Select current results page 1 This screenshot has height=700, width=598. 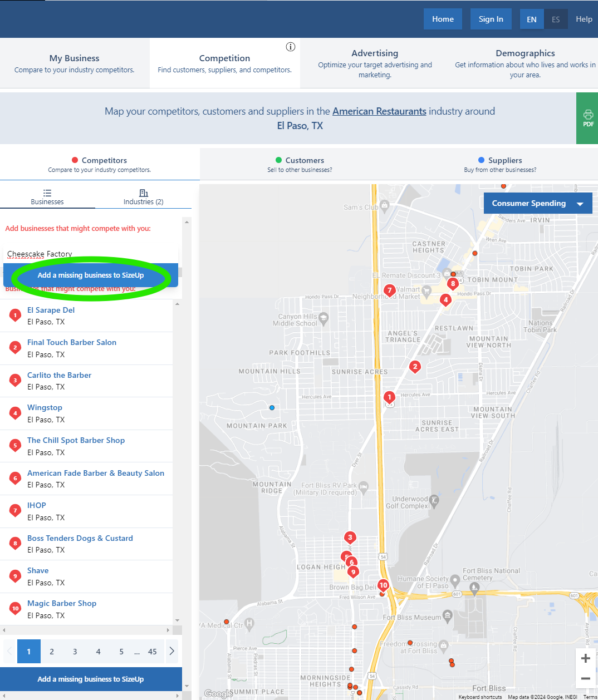29,652
